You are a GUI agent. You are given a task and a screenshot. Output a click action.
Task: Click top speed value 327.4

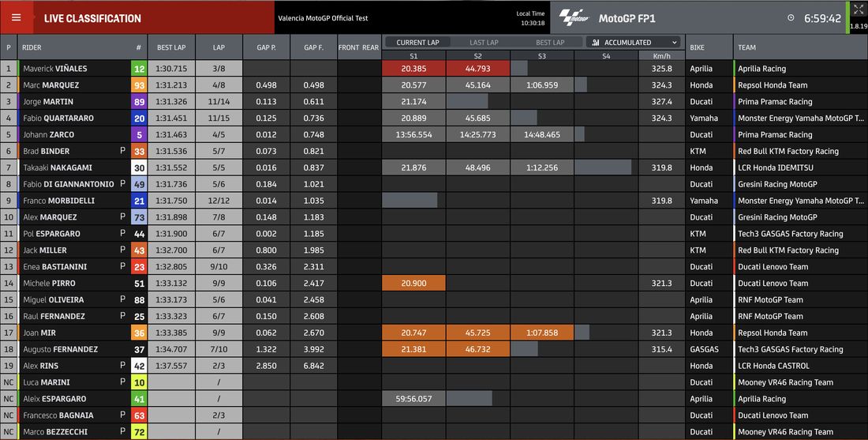661,101
